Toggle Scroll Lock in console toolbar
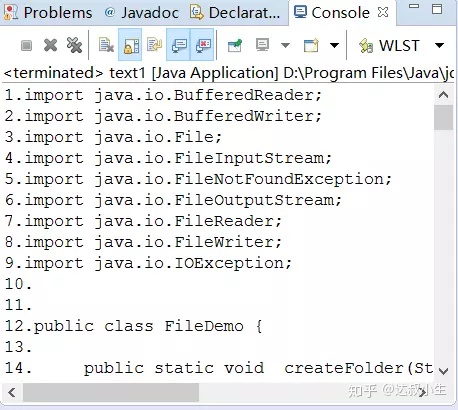This screenshot has width=458, height=410. point(130,45)
